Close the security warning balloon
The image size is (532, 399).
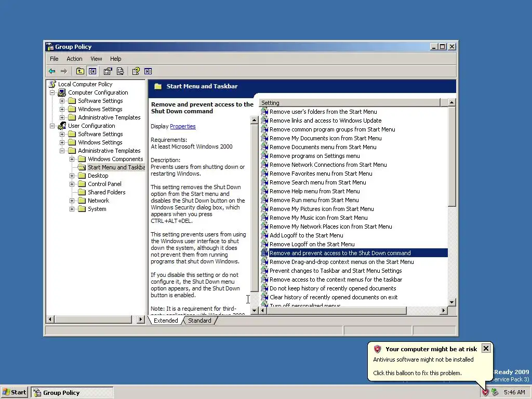tap(486, 349)
